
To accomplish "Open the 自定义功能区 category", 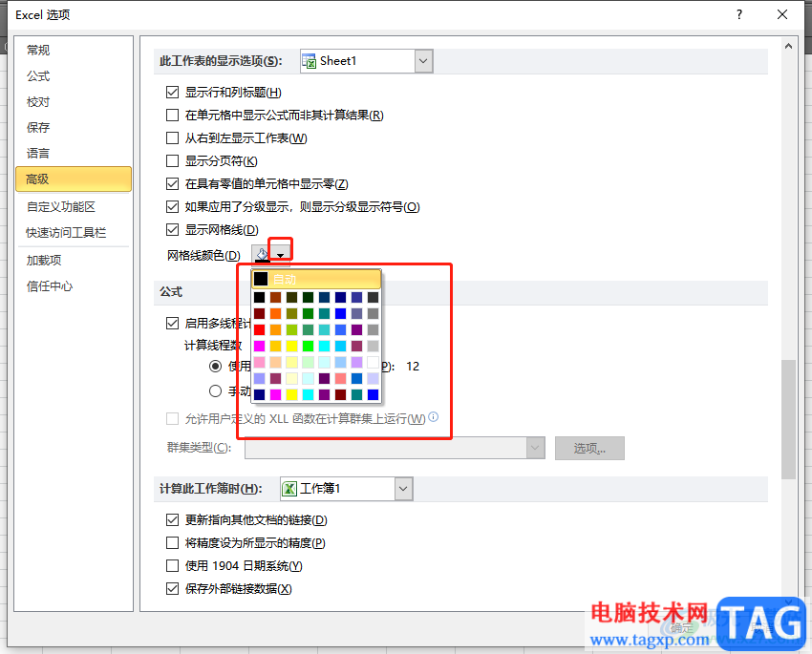I will 74,207.
